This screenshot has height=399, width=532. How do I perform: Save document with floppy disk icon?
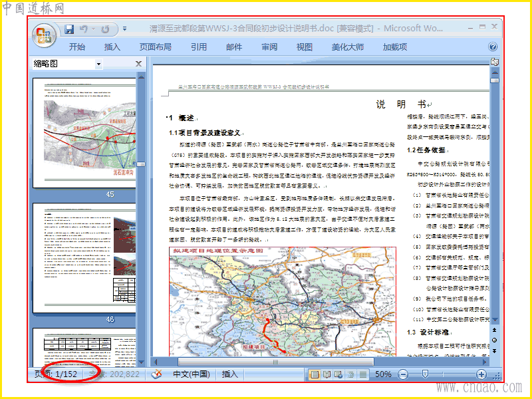coord(69,29)
